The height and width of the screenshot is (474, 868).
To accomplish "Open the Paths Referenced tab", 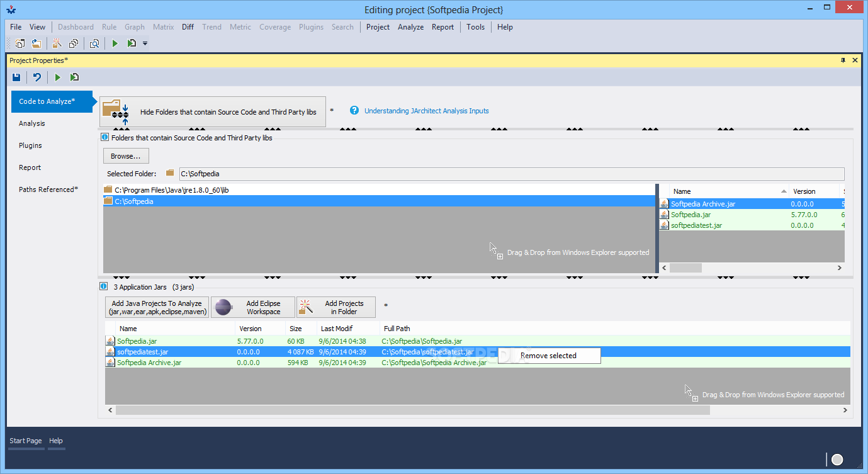I will pos(48,189).
